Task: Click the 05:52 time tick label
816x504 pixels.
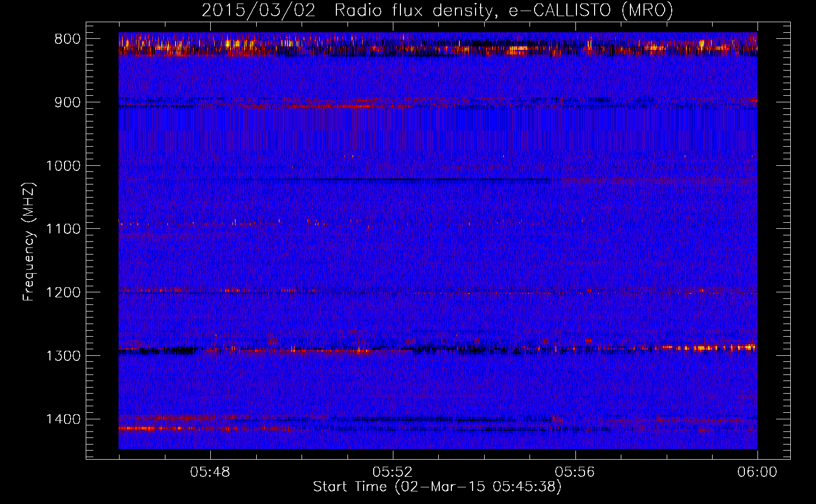Action: pyautogui.click(x=393, y=472)
